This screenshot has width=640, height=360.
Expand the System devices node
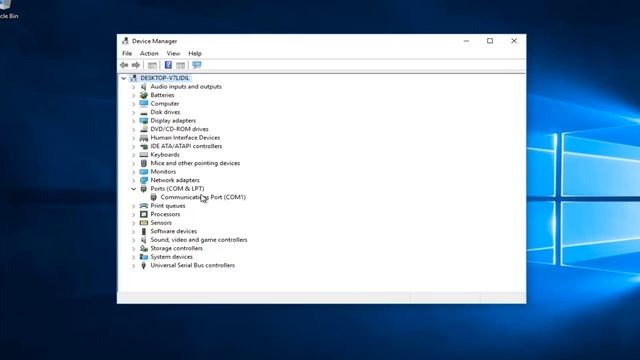133,257
